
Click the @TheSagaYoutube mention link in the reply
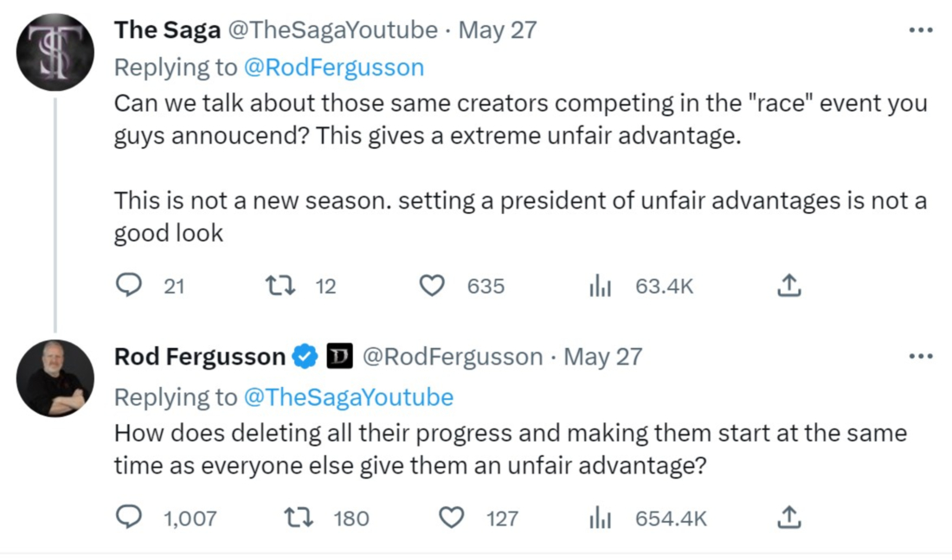point(348,397)
